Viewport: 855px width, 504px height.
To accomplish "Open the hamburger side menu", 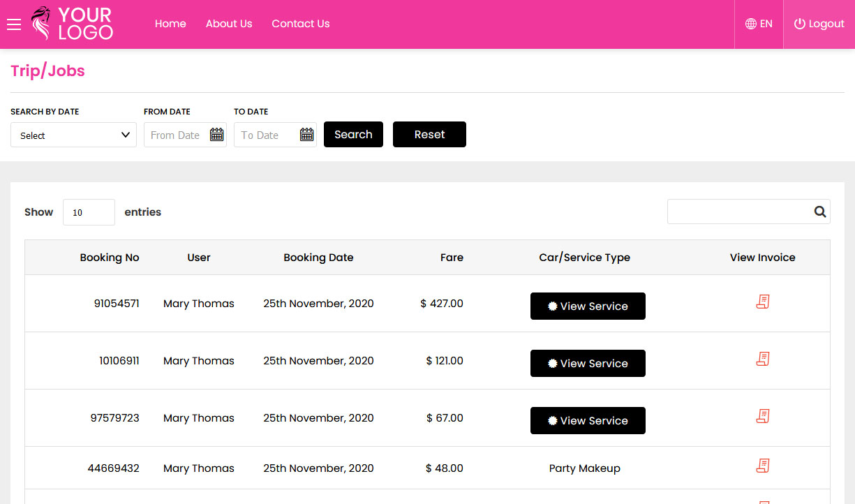I will pos(14,24).
